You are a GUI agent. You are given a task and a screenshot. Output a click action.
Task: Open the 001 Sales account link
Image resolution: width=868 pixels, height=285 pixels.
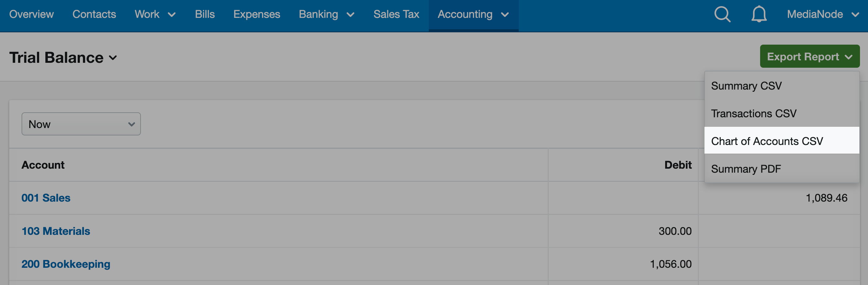(x=46, y=198)
